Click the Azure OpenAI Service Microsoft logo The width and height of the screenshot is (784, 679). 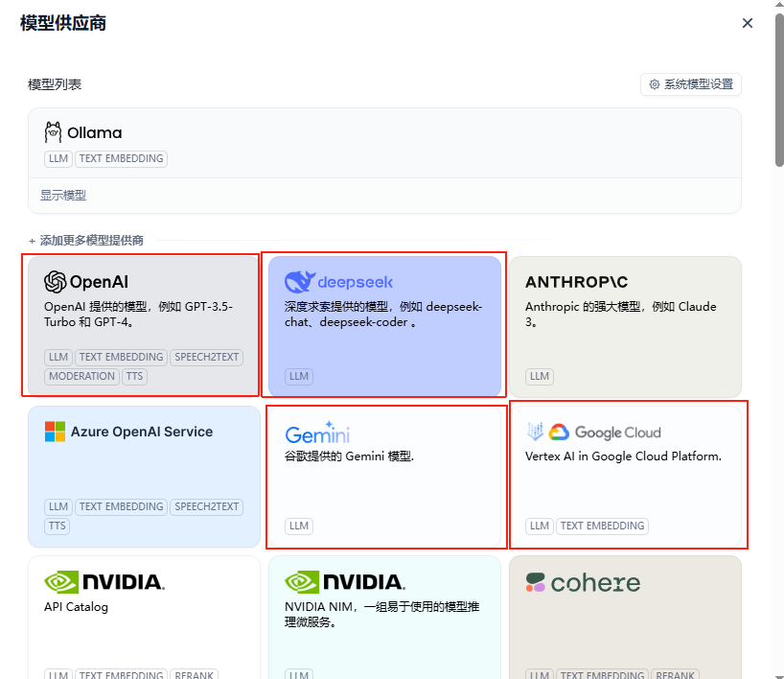(x=55, y=432)
